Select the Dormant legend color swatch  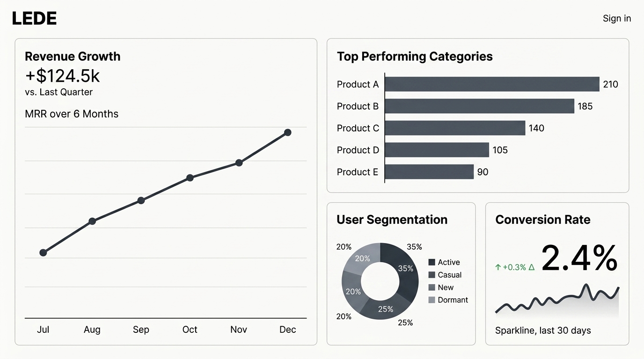432,300
